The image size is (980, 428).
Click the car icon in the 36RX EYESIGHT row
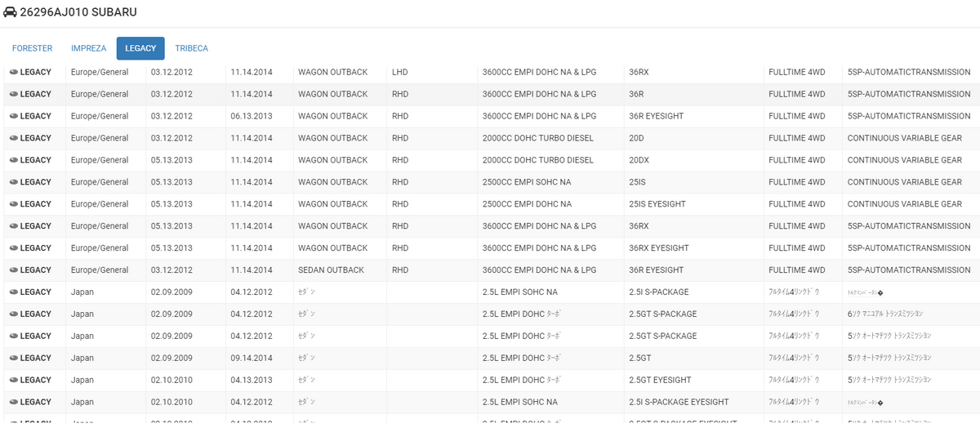(x=14, y=248)
